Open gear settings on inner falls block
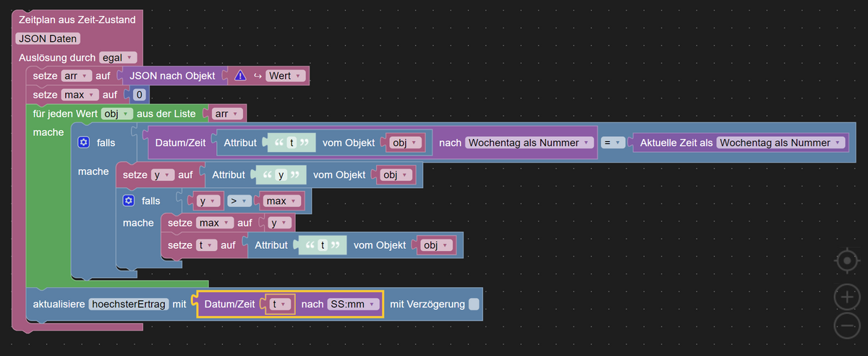The height and width of the screenshot is (356, 868). (x=129, y=200)
